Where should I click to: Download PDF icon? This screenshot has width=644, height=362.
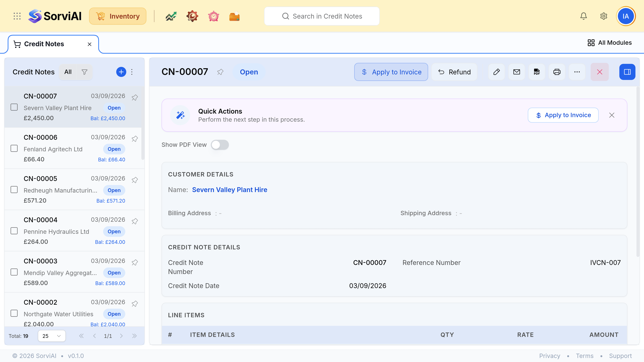coord(537,72)
